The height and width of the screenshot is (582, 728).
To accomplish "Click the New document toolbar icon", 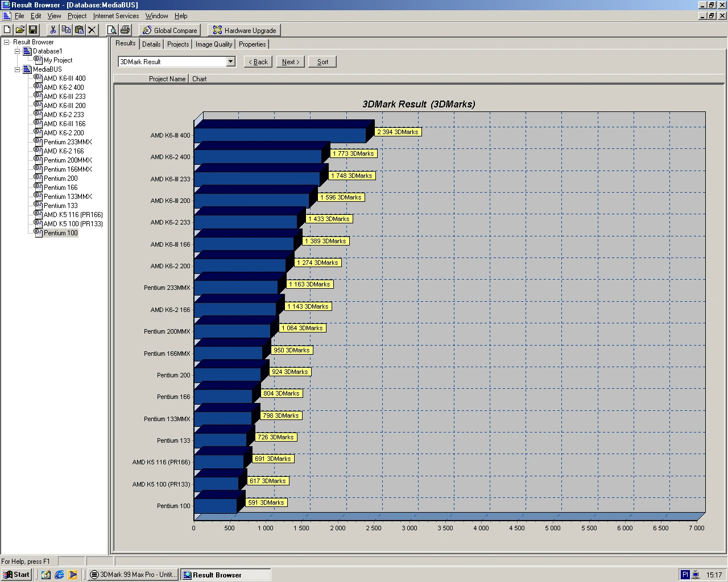I will (x=7, y=30).
